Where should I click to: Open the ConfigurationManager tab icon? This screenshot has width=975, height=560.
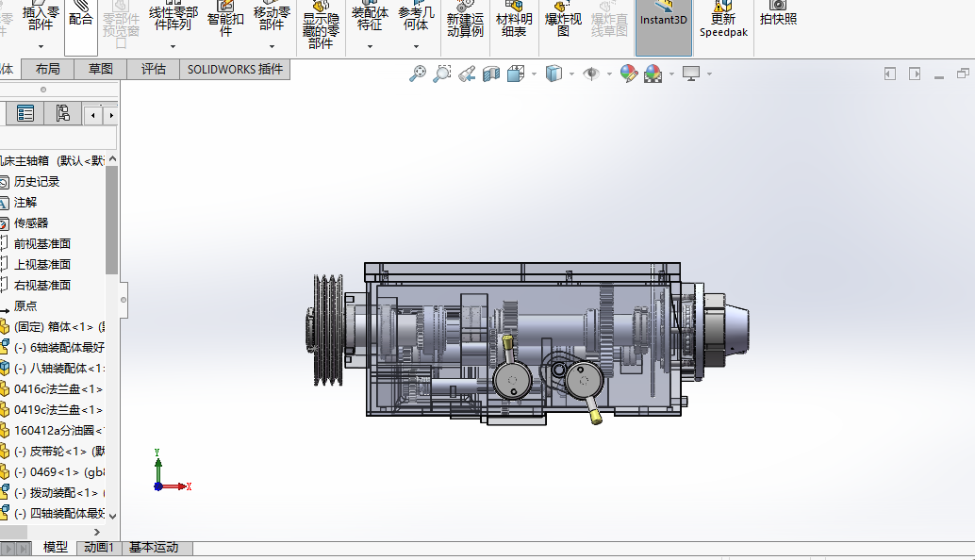coord(63,114)
